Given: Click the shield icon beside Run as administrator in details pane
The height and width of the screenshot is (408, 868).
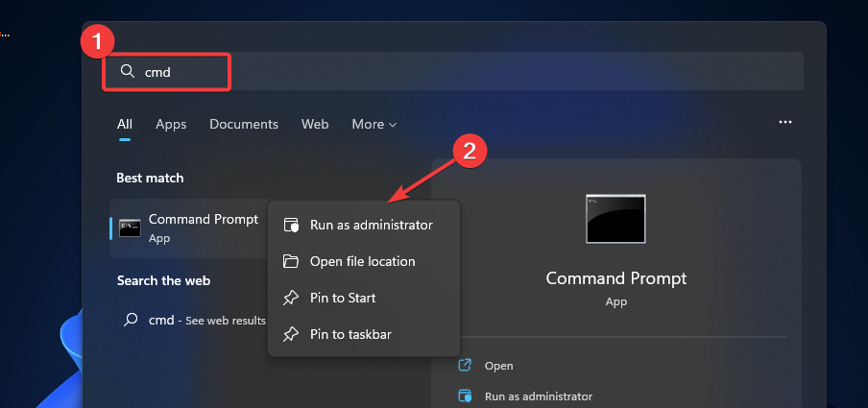Looking at the screenshot, I should coord(465,396).
